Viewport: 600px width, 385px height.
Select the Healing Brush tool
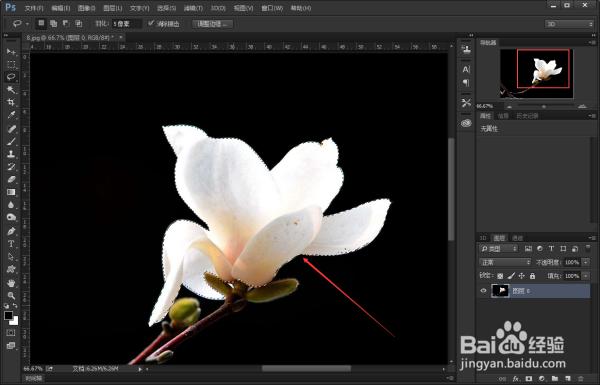(11, 129)
